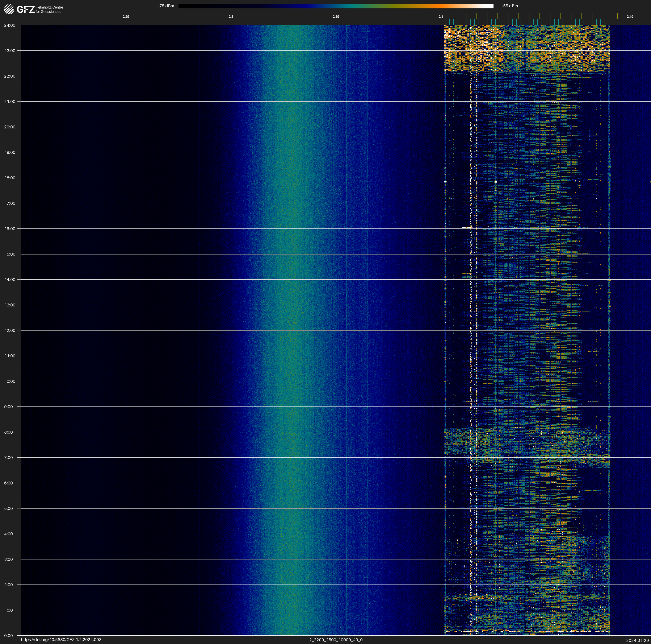Click the 2_2200_2500_10000_40_0 file title
Image resolution: width=651 pixels, height=644 pixels.
pyautogui.click(x=336, y=640)
